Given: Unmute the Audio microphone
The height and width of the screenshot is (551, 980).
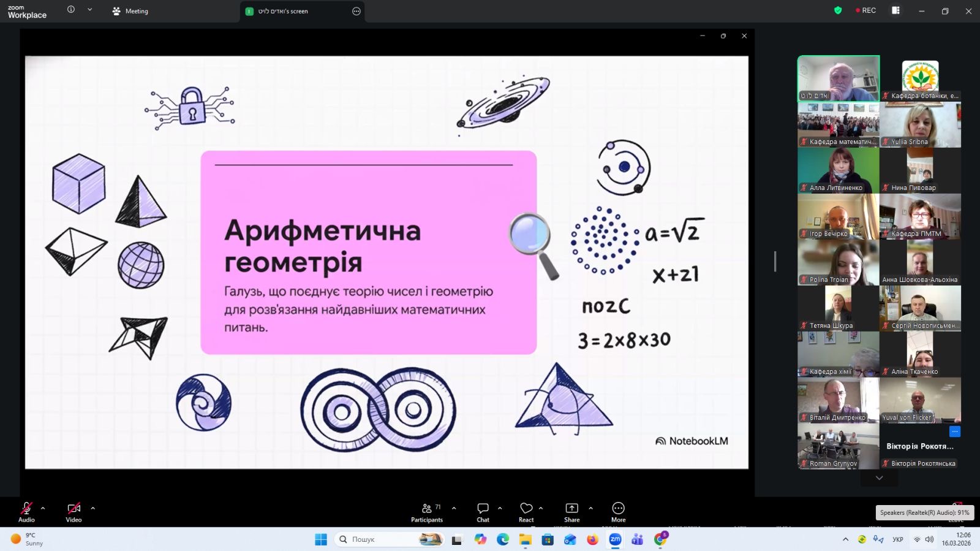Looking at the screenshot, I should point(26,512).
